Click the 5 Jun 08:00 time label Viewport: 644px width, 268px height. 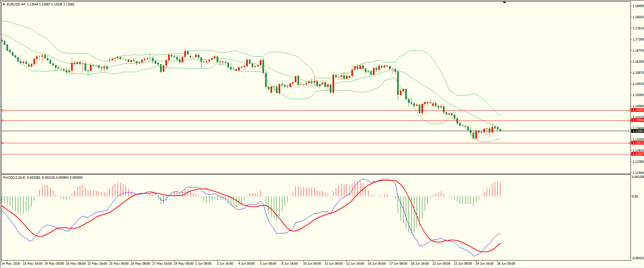click(x=268, y=264)
